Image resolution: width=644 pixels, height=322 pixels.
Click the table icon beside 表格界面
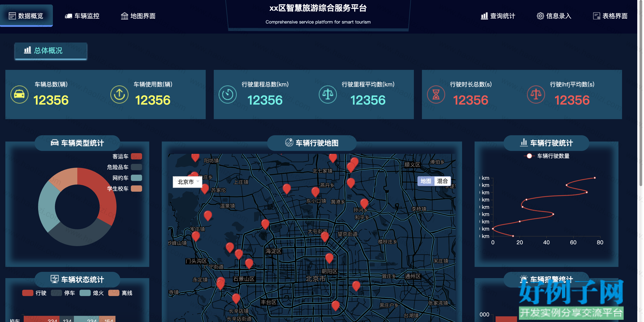coord(596,16)
